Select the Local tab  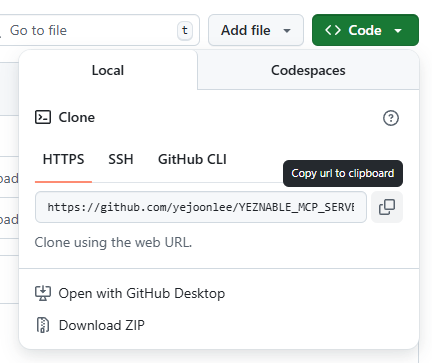[108, 70]
